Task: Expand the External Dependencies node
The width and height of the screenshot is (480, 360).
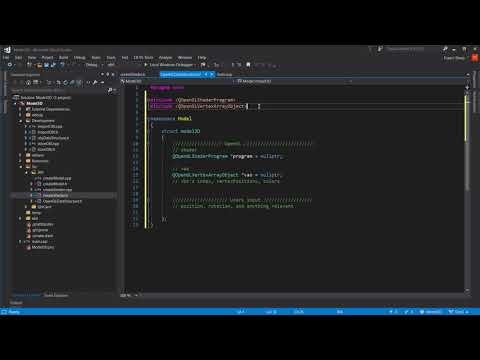Action: (21, 109)
